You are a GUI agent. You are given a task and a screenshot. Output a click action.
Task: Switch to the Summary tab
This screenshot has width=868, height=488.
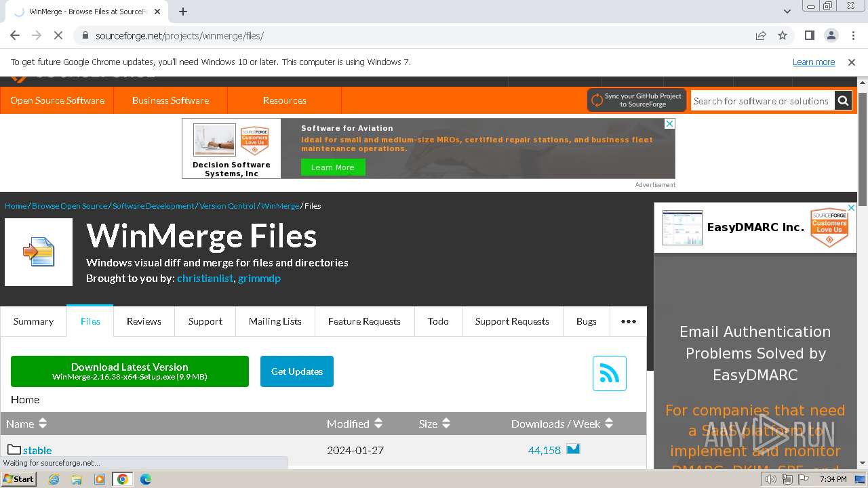click(33, 321)
